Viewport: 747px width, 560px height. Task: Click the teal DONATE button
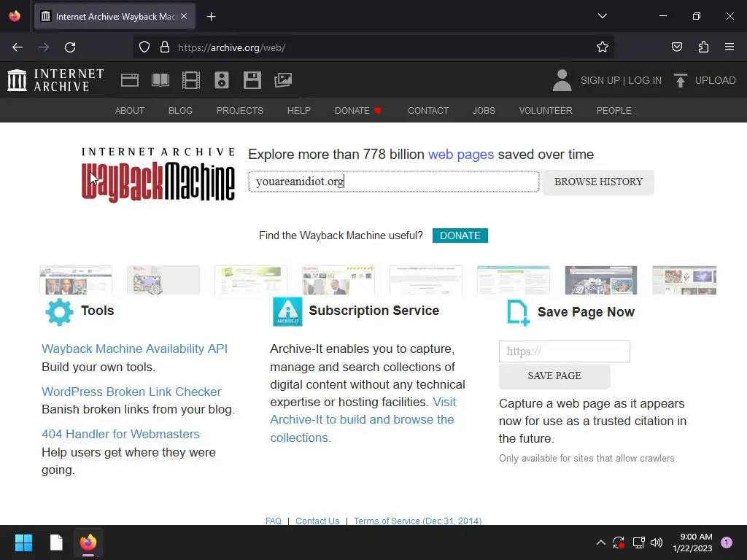point(460,236)
